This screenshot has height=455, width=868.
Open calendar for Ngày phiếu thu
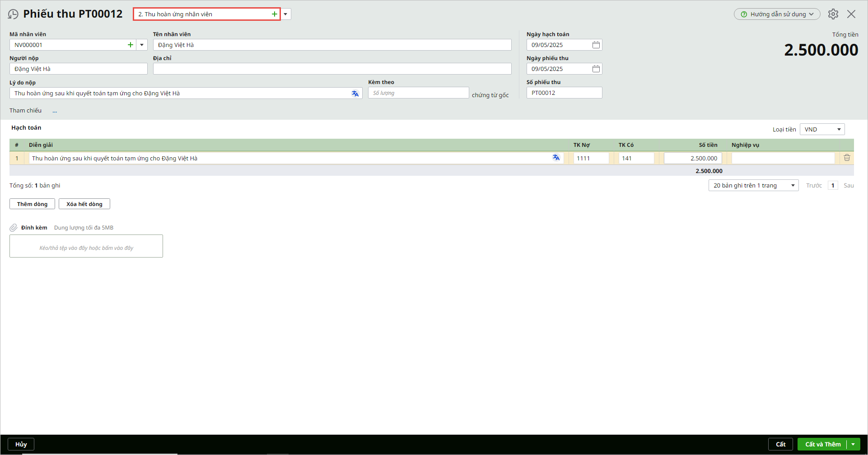pyautogui.click(x=596, y=69)
